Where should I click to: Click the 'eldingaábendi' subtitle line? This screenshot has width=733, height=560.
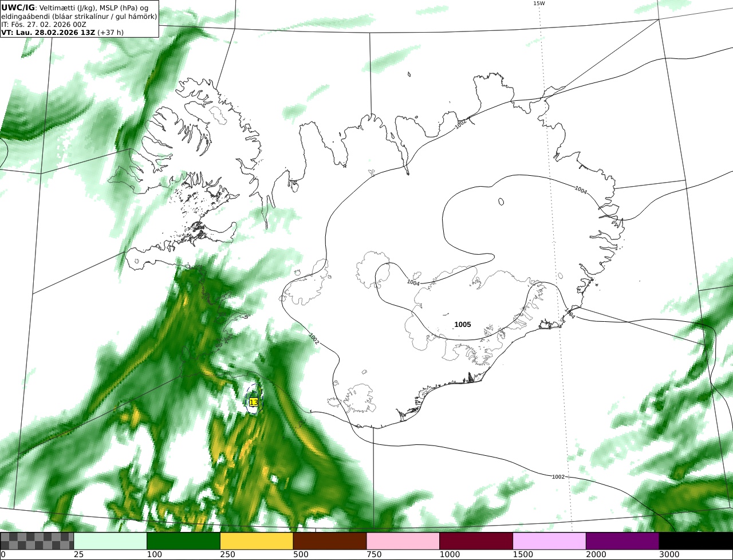click(79, 17)
